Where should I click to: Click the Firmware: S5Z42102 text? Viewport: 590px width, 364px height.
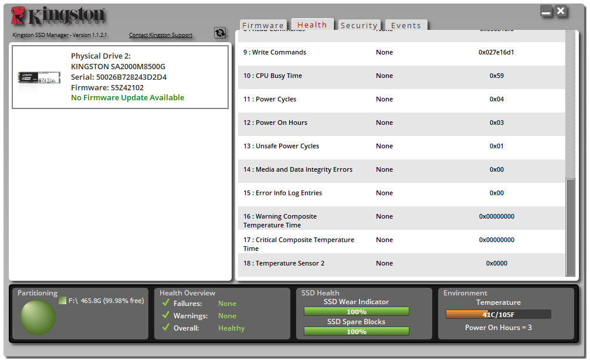coord(107,87)
